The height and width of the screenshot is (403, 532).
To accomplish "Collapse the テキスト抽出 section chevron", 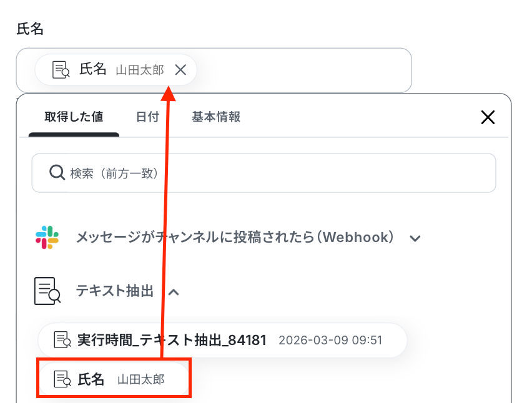I will coord(174,292).
